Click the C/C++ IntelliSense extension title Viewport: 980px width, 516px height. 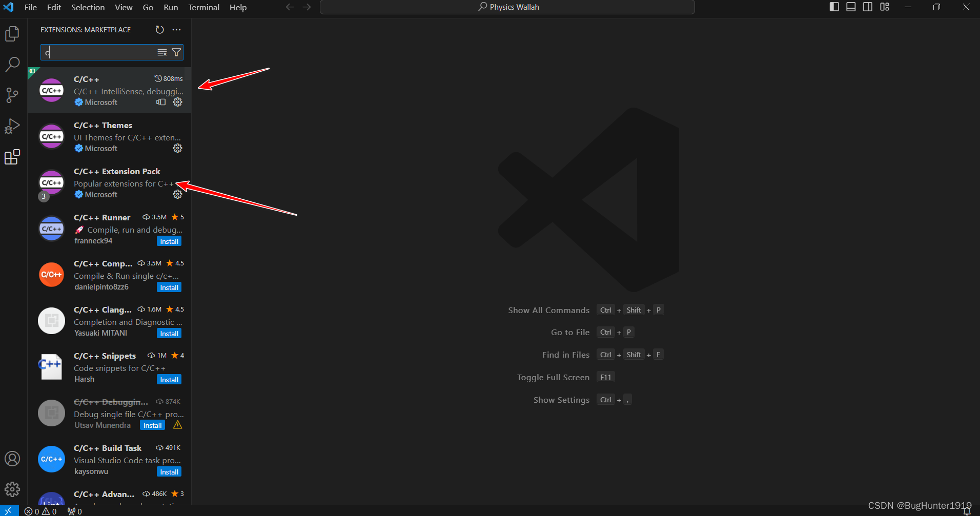click(x=87, y=79)
